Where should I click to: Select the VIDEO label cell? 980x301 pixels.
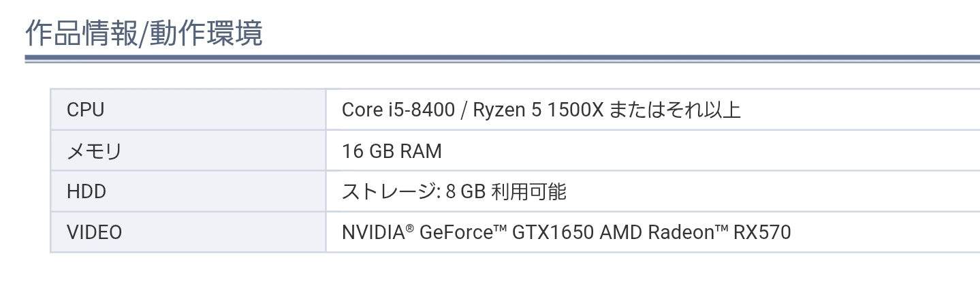[189, 232]
